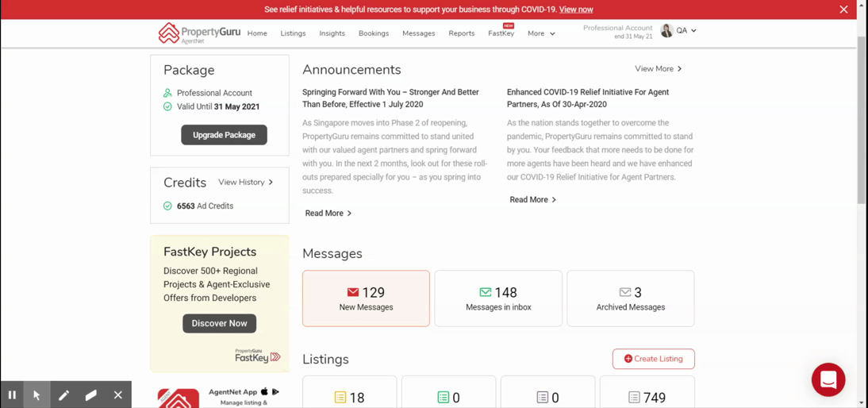Select the cursor pointer tool
This screenshot has width=868, height=408.
pyautogui.click(x=36, y=395)
